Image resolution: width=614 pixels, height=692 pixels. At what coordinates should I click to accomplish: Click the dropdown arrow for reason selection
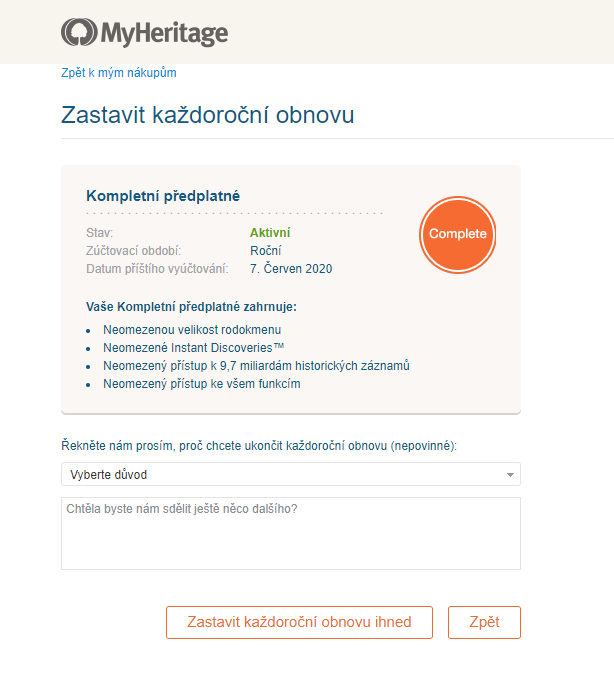point(510,474)
